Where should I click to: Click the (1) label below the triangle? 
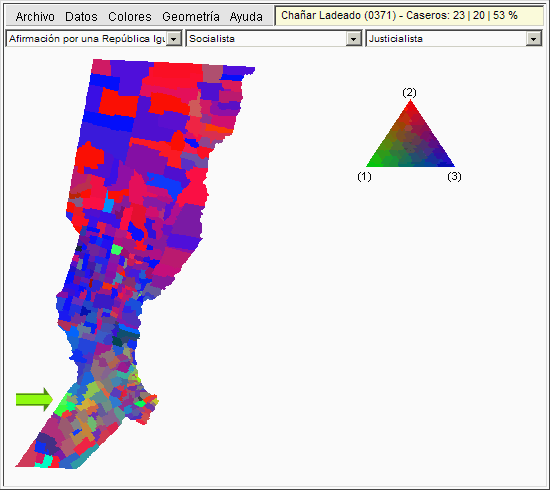pos(364,176)
